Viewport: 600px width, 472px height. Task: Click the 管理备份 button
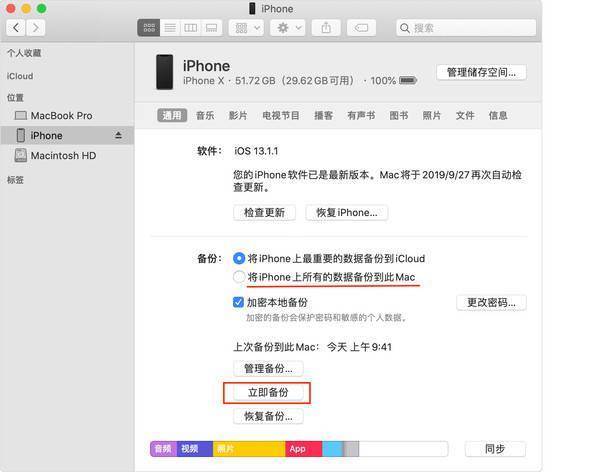268,369
